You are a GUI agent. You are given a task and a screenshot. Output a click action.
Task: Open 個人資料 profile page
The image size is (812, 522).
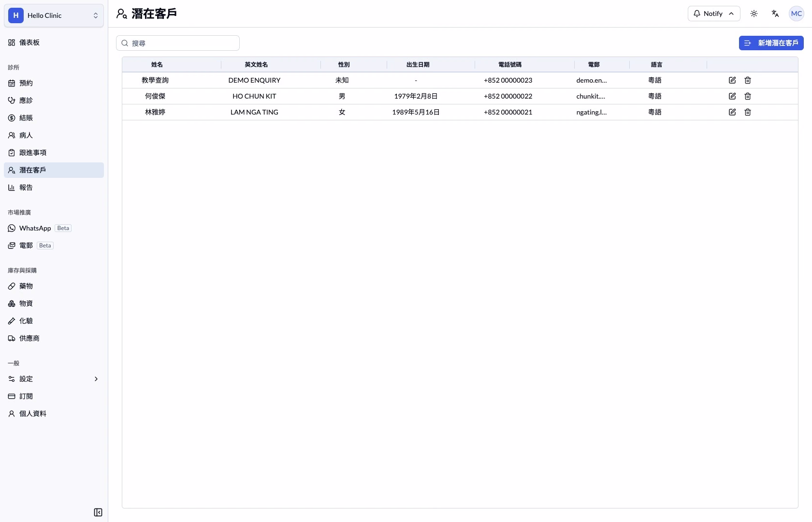[54, 414]
